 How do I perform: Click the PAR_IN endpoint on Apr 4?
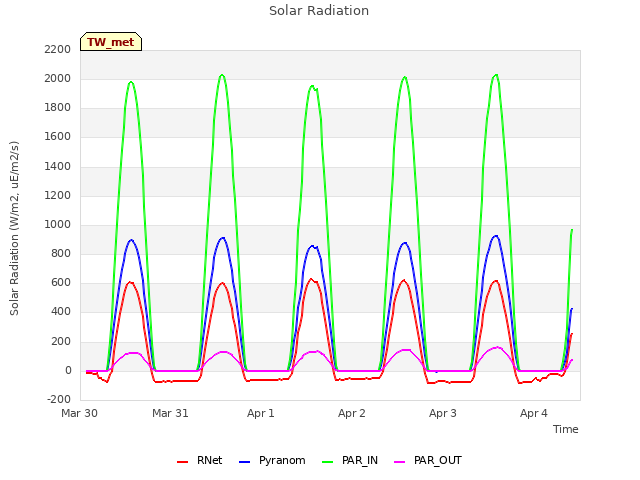pos(572,229)
